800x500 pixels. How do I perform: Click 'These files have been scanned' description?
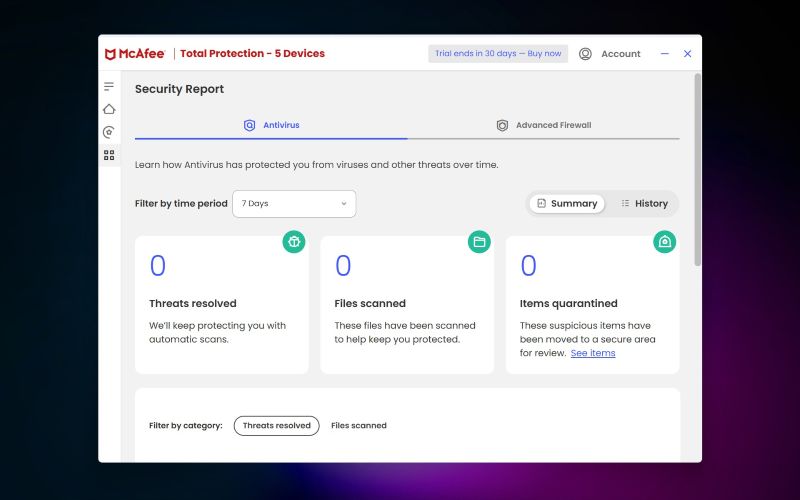405,333
